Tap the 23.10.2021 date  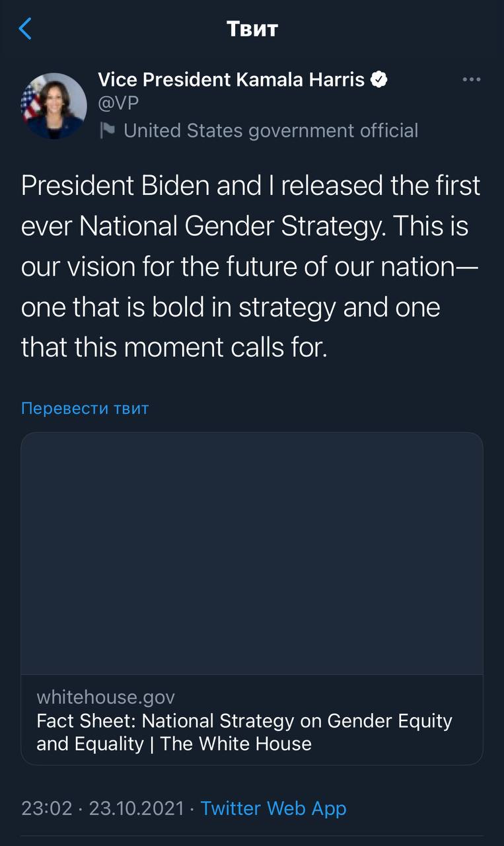click(136, 808)
